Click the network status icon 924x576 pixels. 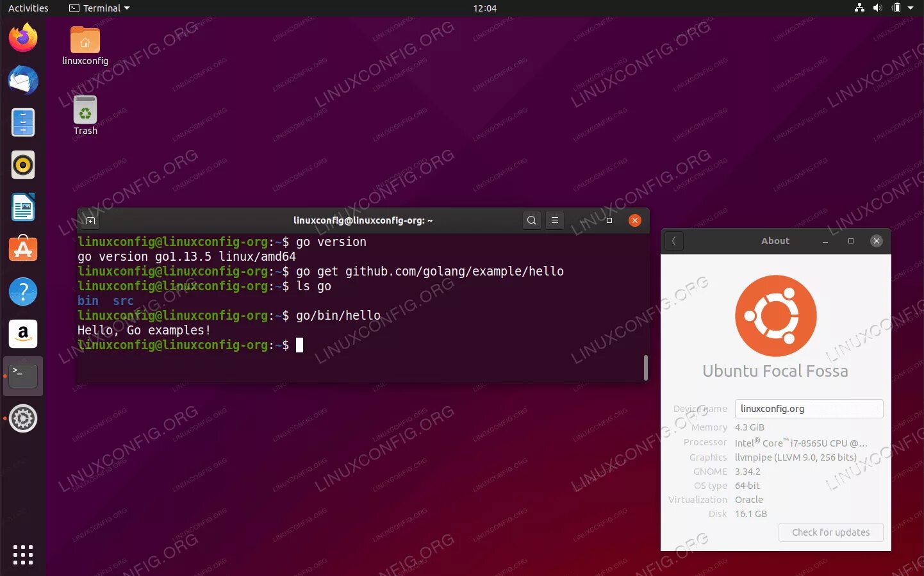click(860, 8)
